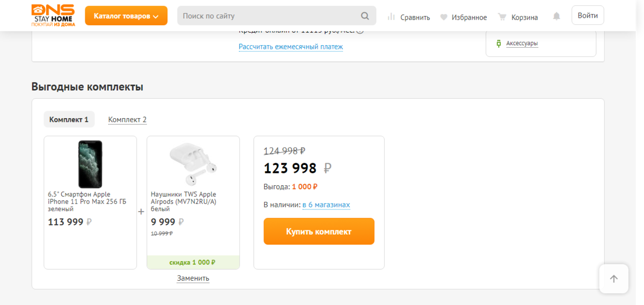Focus the Поиск по сайту field
The height and width of the screenshot is (305, 644).
(x=268, y=16)
